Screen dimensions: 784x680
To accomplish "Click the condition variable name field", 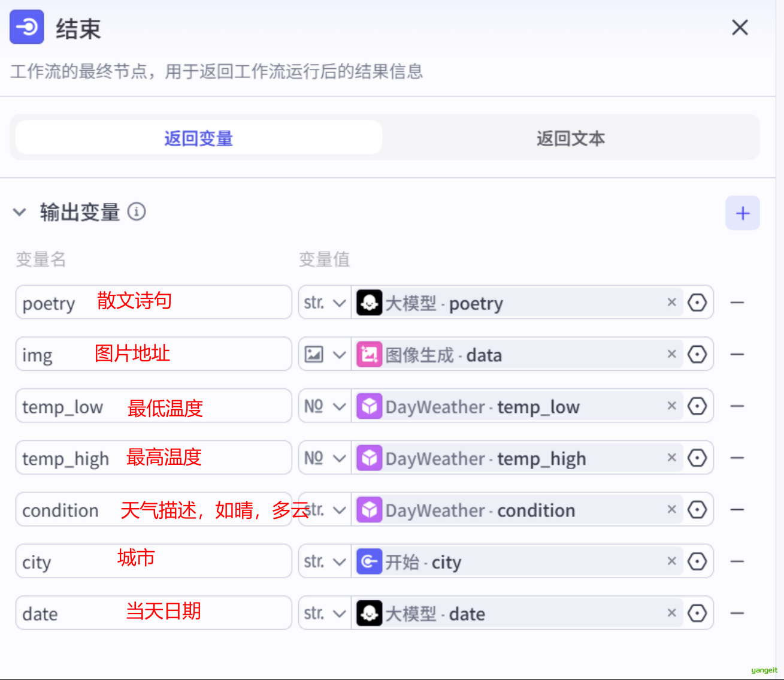I will (x=60, y=510).
